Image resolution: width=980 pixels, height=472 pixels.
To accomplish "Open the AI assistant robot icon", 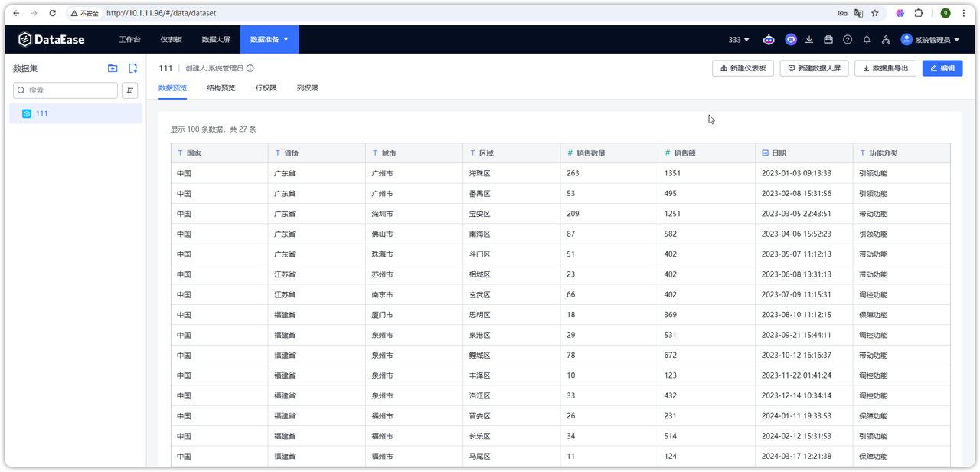I will pos(769,39).
